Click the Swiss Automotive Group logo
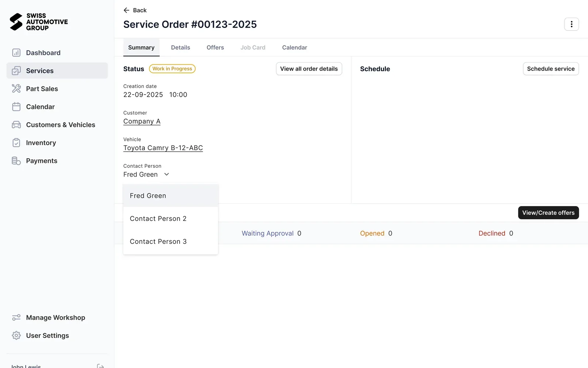Image resolution: width=588 pixels, height=368 pixels. point(39,22)
